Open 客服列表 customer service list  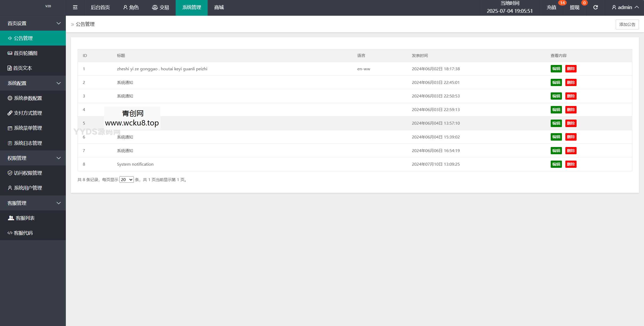tap(25, 218)
